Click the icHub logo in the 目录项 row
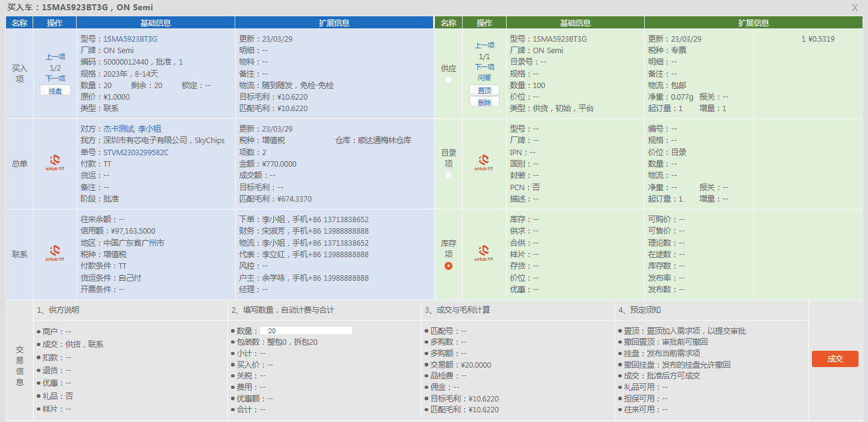Image resolution: width=868 pixels, height=422 pixels. pos(484,163)
